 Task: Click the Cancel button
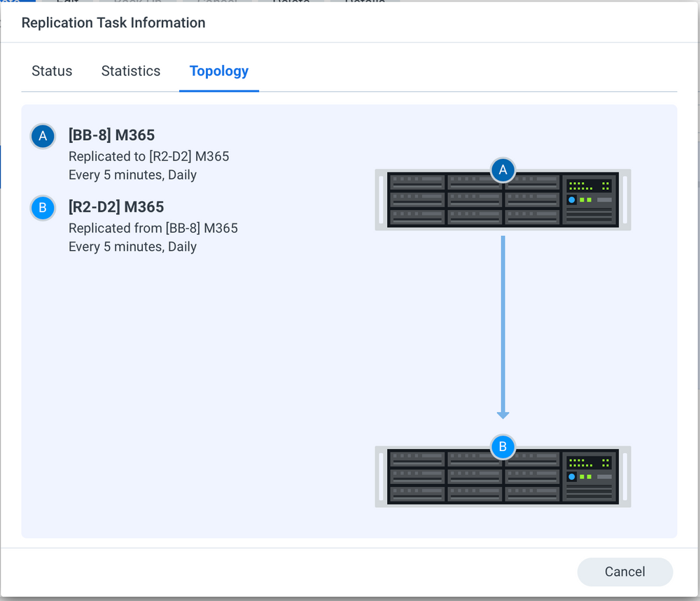[x=624, y=572]
